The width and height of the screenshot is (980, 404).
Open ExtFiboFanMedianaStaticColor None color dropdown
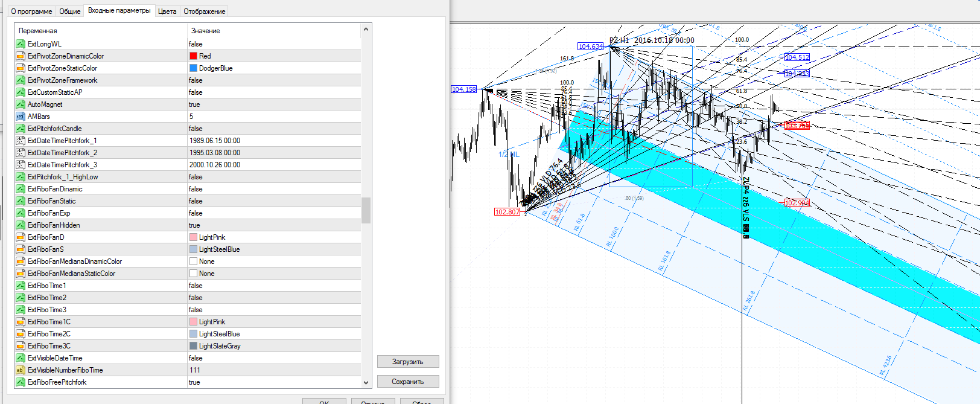pos(274,274)
